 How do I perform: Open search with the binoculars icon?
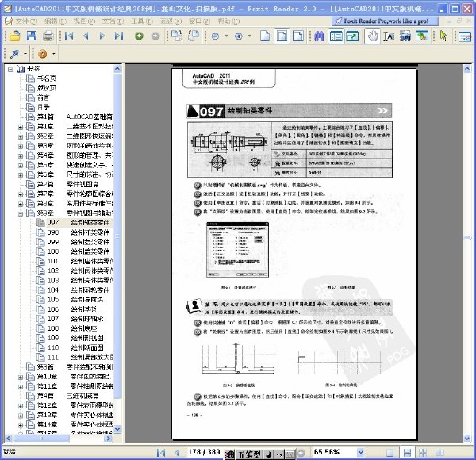click(320, 36)
